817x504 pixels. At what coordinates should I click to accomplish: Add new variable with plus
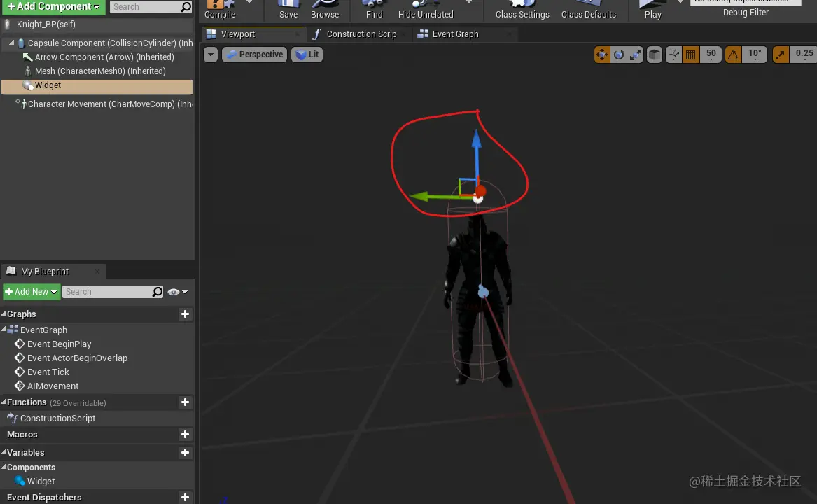point(185,453)
